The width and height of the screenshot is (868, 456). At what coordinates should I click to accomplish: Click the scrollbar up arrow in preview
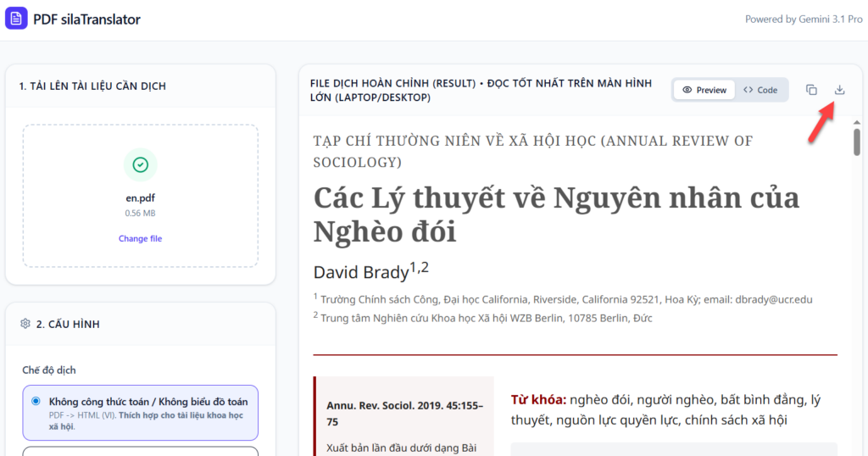click(x=856, y=122)
